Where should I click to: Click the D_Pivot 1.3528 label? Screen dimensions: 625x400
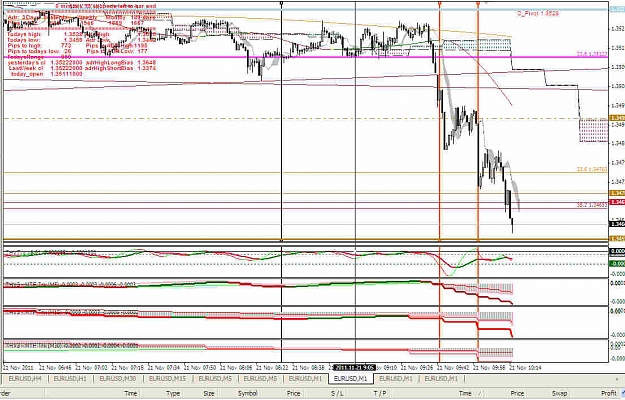[x=538, y=14]
